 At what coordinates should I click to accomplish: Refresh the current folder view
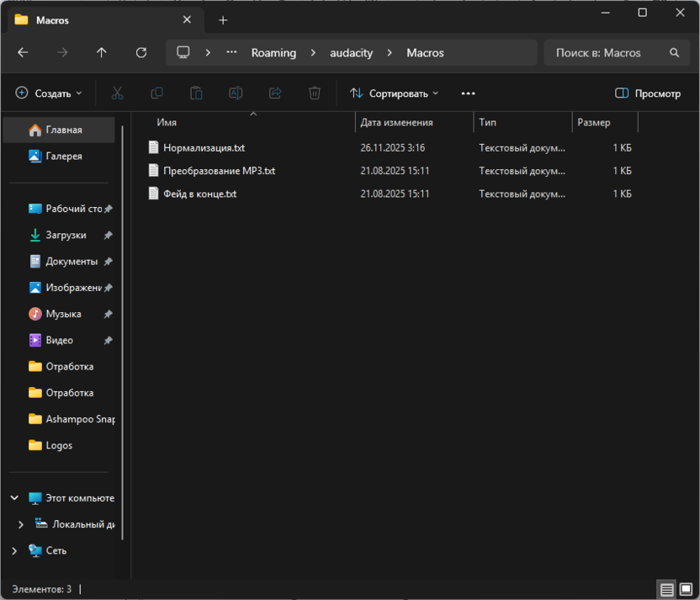141,52
